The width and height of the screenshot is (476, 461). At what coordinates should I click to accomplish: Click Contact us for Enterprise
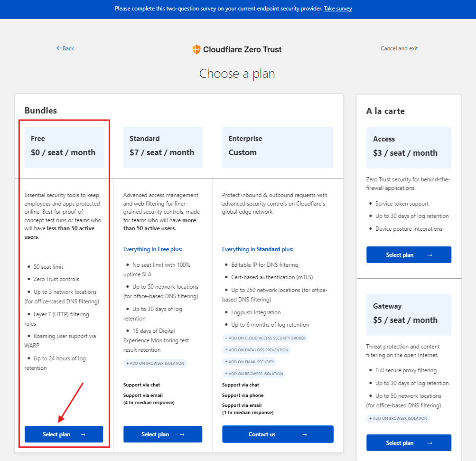point(278,434)
